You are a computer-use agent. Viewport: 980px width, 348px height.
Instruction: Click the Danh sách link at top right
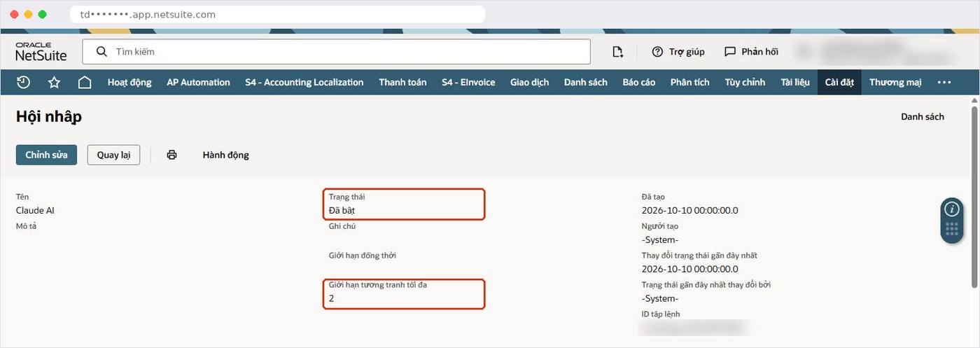(923, 117)
